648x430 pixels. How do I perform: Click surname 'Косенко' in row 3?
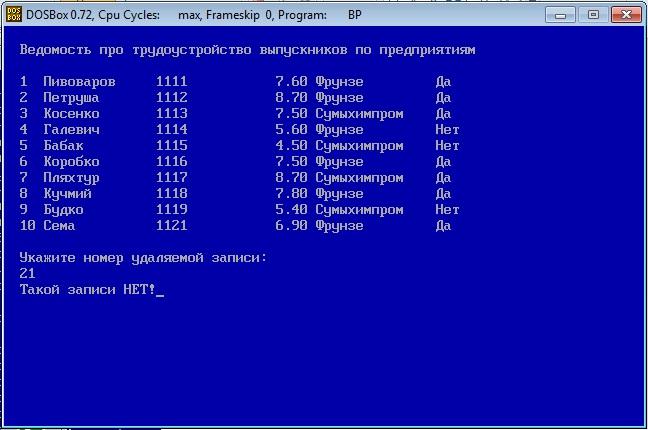[x=71, y=113]
